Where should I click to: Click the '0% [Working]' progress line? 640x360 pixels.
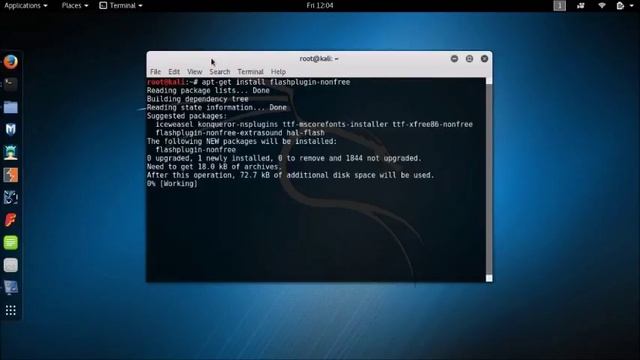point(172,184)
